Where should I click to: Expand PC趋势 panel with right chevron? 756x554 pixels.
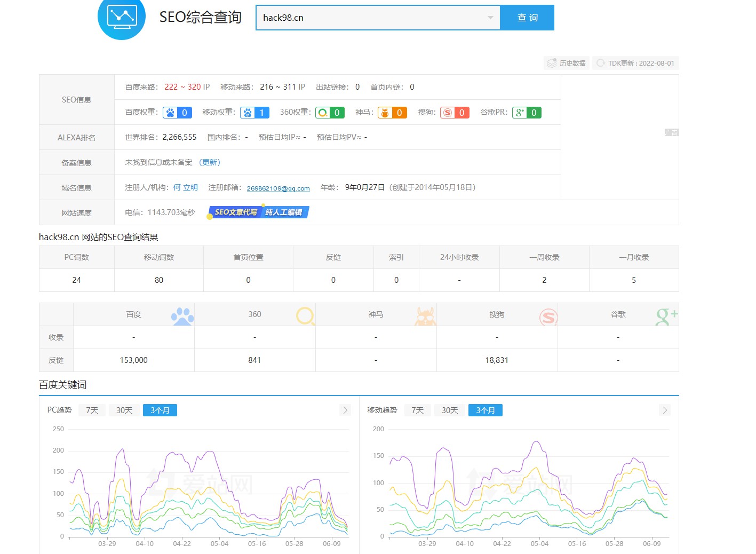click(x=345, y=410)
